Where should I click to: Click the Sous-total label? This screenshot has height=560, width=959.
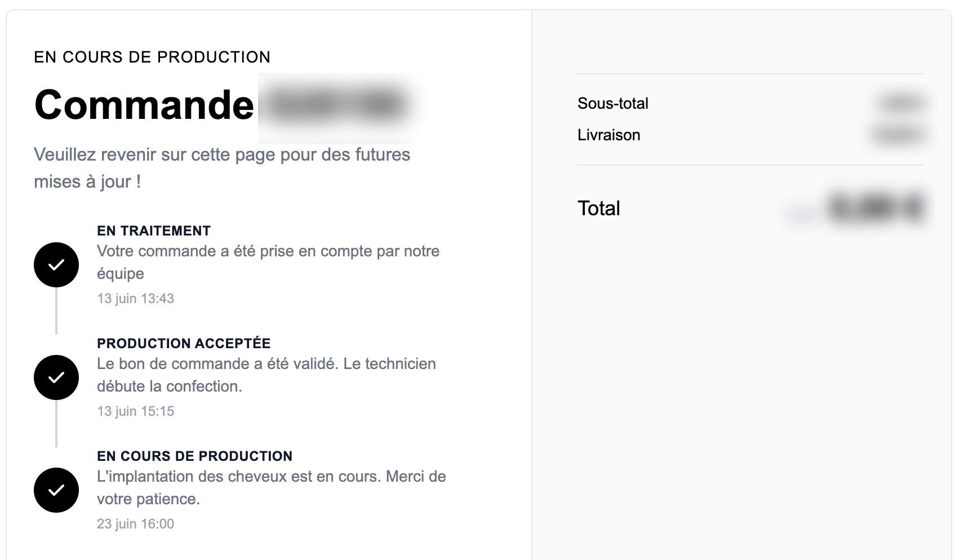click(613, 104)
